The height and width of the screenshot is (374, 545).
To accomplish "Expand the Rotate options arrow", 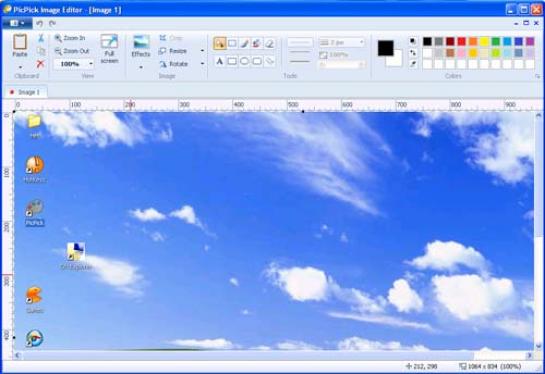I will (x=202, y=64).
